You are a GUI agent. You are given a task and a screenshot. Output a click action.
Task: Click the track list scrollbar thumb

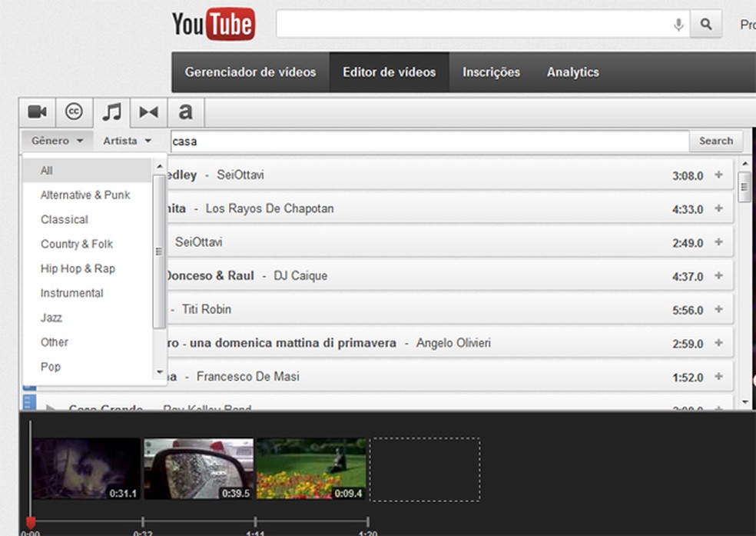pyautogui.click(x=744, y=187)
